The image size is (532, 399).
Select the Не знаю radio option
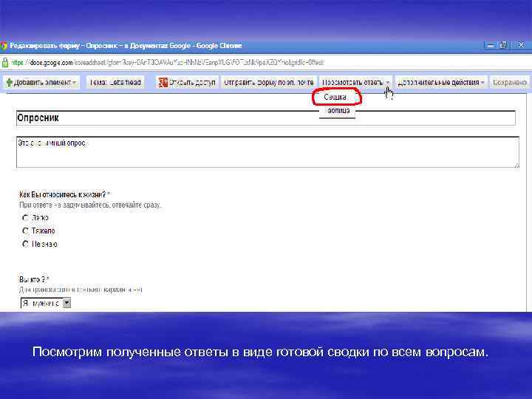click(25, 245)
